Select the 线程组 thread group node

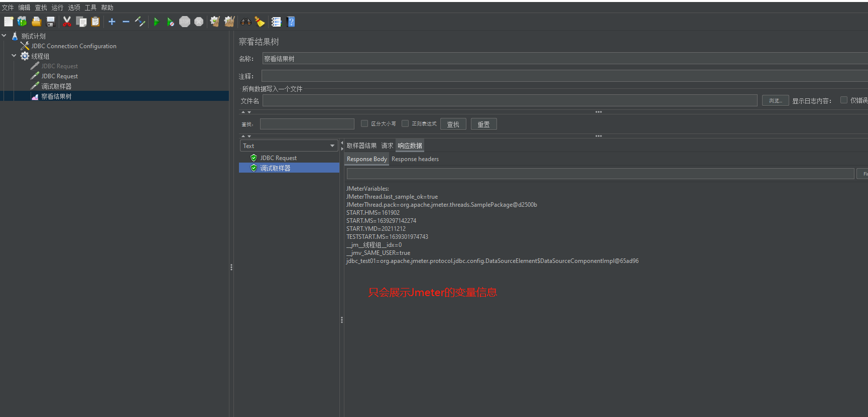[40, 56]
